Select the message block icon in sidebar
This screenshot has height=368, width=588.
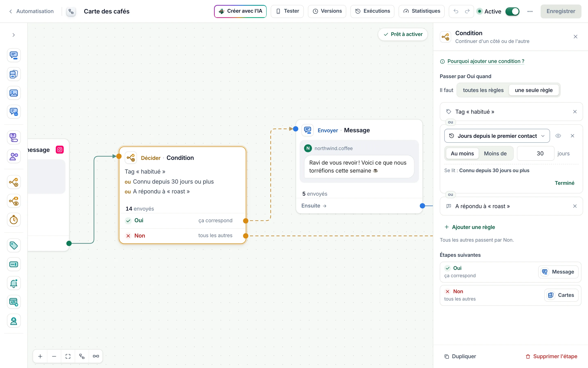(x=14, y=55)
